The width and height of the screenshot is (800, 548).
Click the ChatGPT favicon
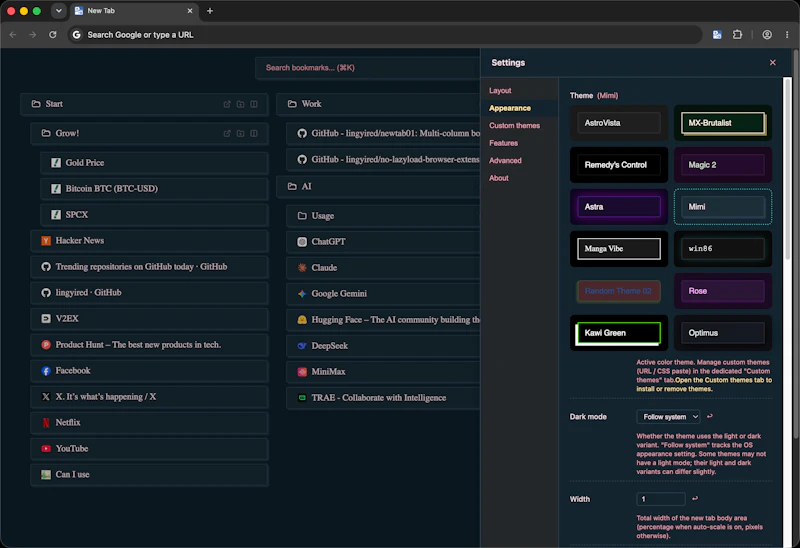point(302,242)
